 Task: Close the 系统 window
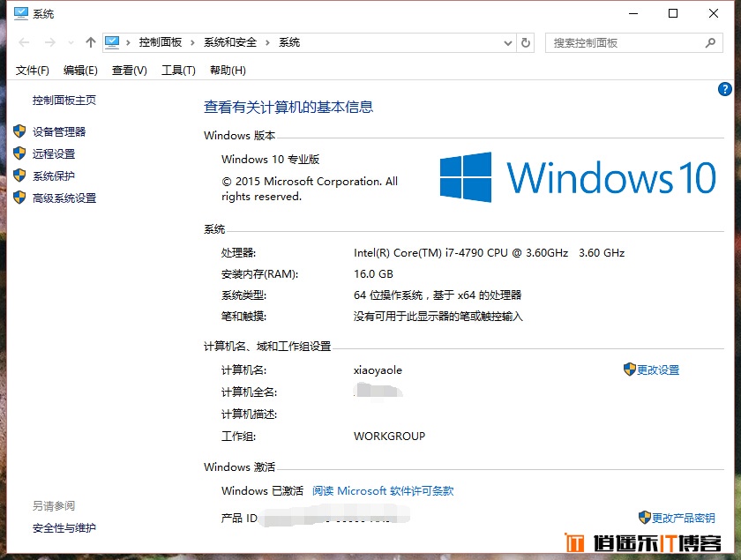coord(714,14)
